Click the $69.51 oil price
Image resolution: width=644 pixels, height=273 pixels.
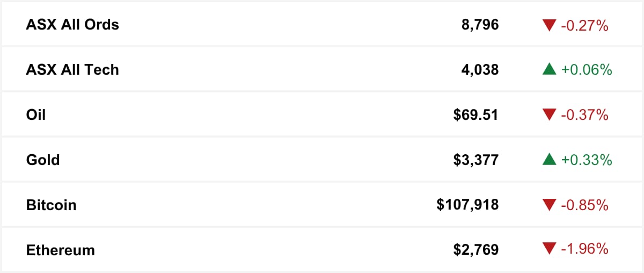[475, 115]
